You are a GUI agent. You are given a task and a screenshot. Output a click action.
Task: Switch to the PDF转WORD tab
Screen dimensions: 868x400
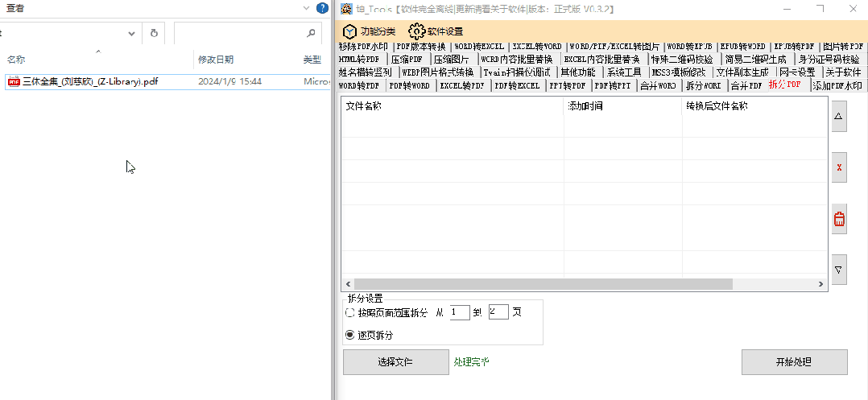(409, 86)
